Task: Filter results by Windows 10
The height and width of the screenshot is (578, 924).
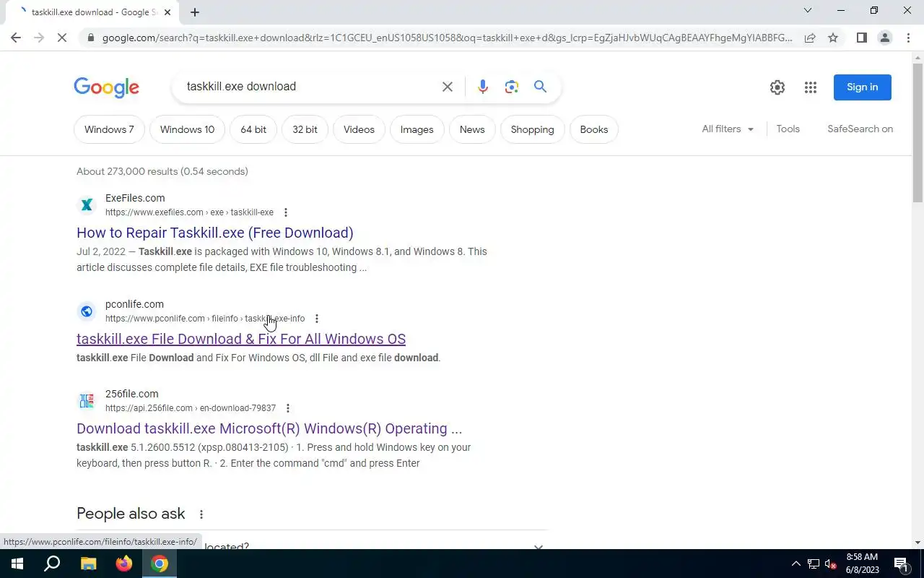Action: tap(187, 130)
